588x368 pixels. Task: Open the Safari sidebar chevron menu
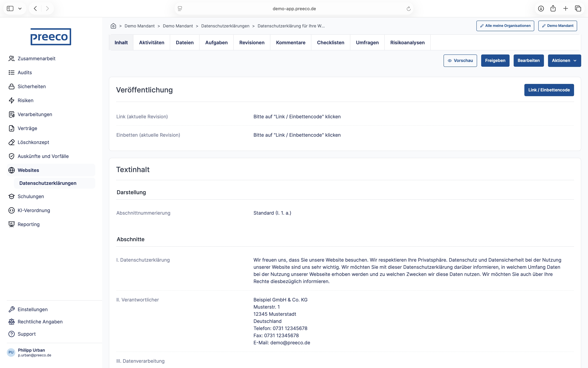pyautogui.click(x=20, y=9)
